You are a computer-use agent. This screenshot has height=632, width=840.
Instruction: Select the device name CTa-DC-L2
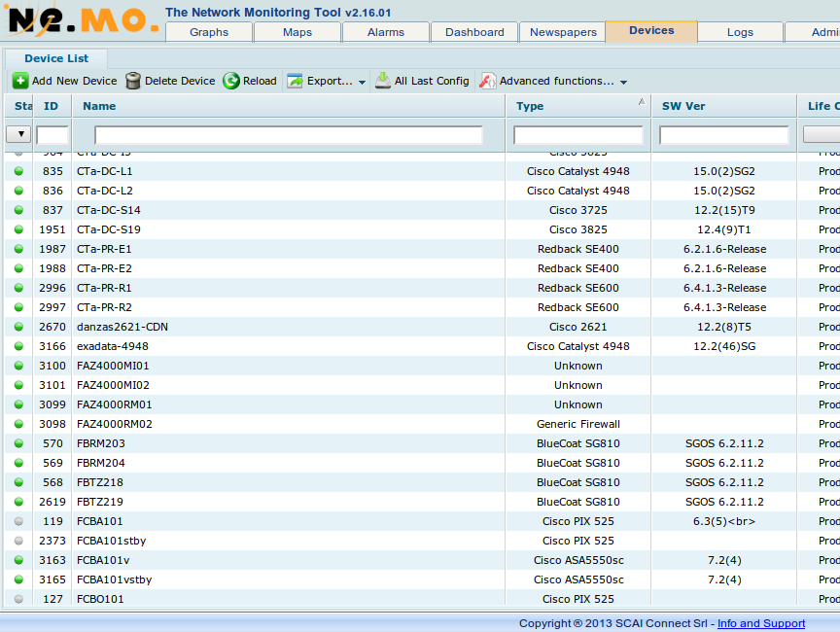click(x=105, y=191)
